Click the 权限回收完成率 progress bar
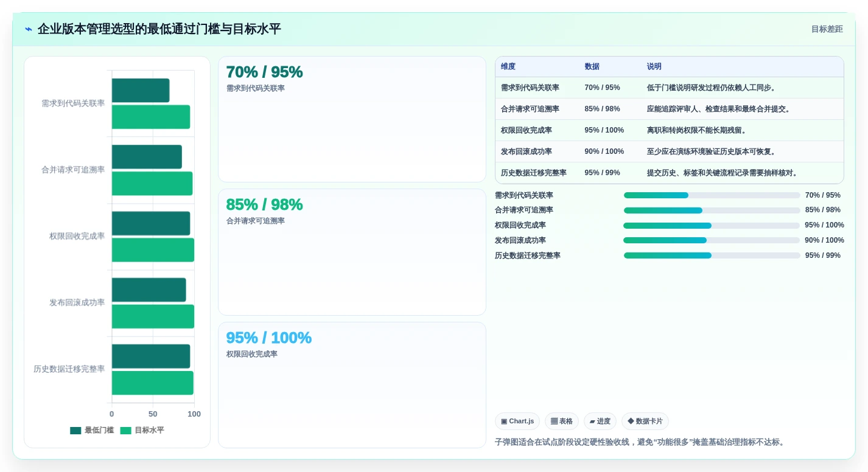 click(712, 226)
